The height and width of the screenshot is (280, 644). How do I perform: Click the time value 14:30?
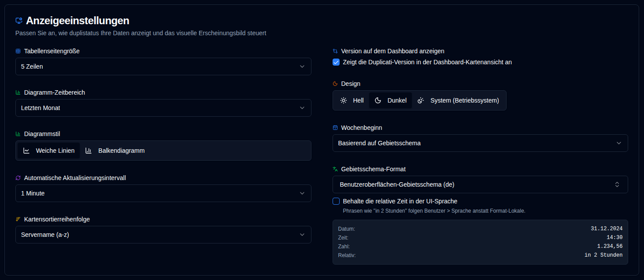click(614, 237)
